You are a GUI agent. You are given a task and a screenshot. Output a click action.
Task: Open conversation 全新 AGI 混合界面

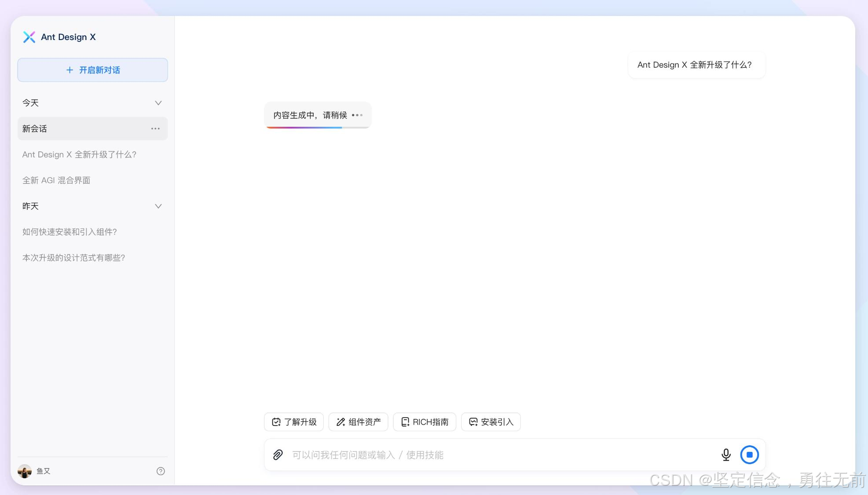(56, 180)
